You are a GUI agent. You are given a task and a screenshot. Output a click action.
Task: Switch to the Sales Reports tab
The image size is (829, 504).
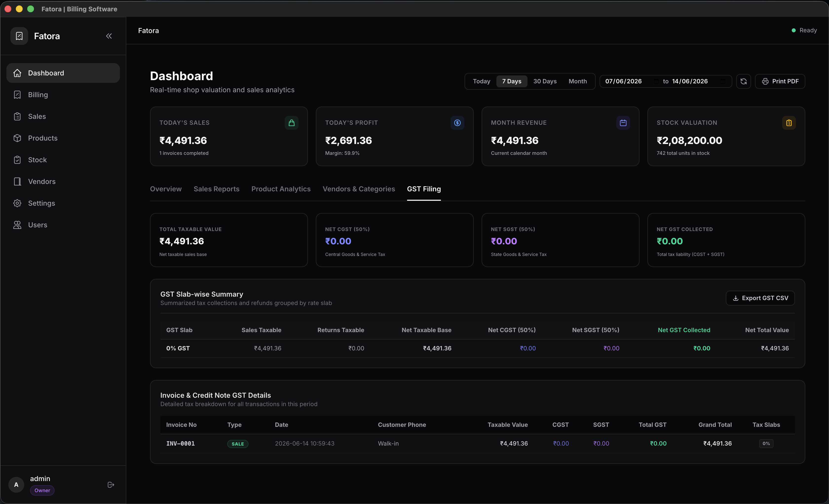217,189
